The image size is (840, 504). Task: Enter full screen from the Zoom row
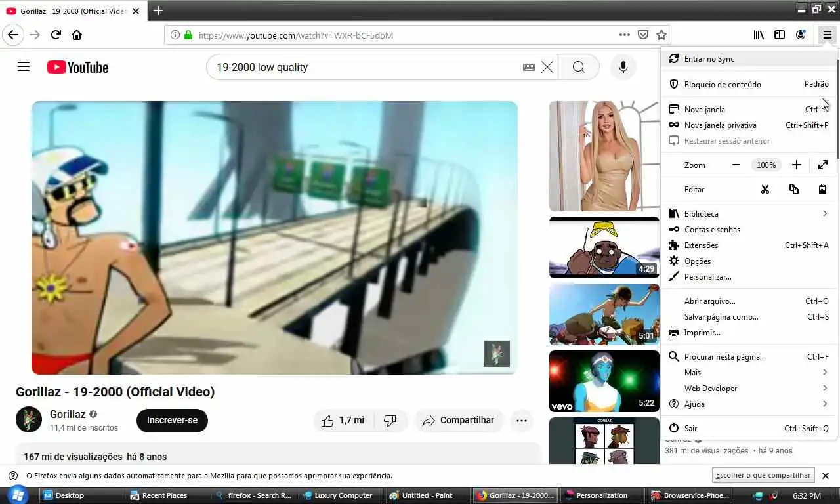pos(823,165)
